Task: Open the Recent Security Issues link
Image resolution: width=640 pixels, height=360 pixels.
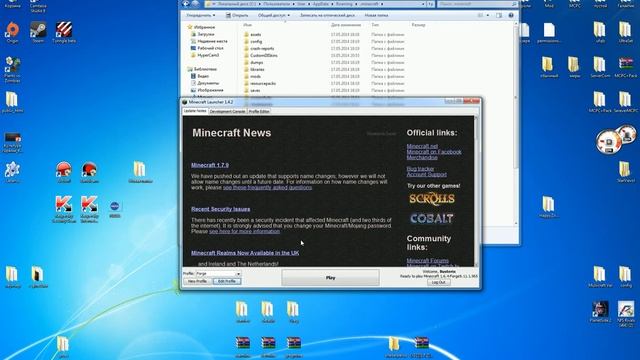Action: point(220,209)
